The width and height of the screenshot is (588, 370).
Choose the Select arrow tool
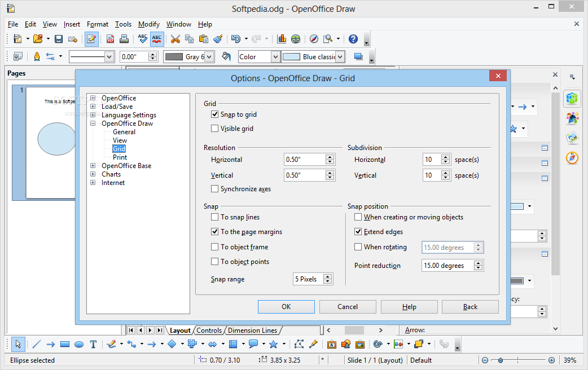[18, 344]
